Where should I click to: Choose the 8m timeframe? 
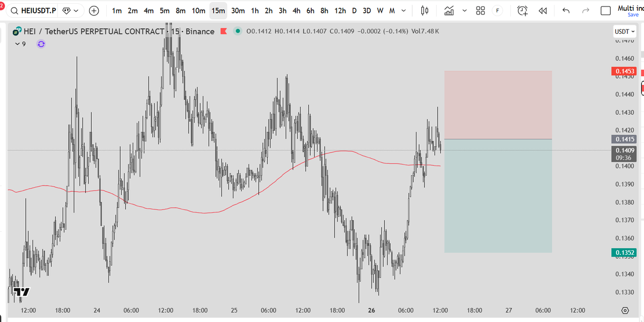[180, 11]
